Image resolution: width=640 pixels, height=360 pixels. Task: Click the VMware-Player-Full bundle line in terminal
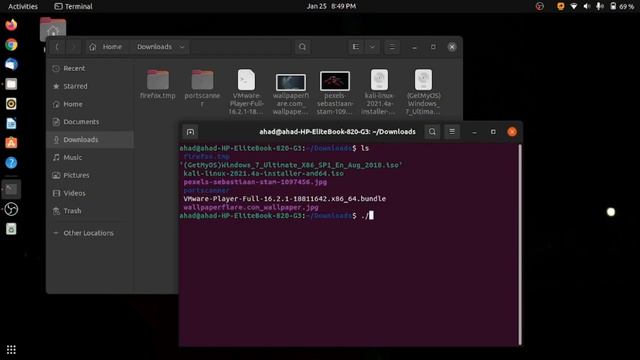(284, 199)
